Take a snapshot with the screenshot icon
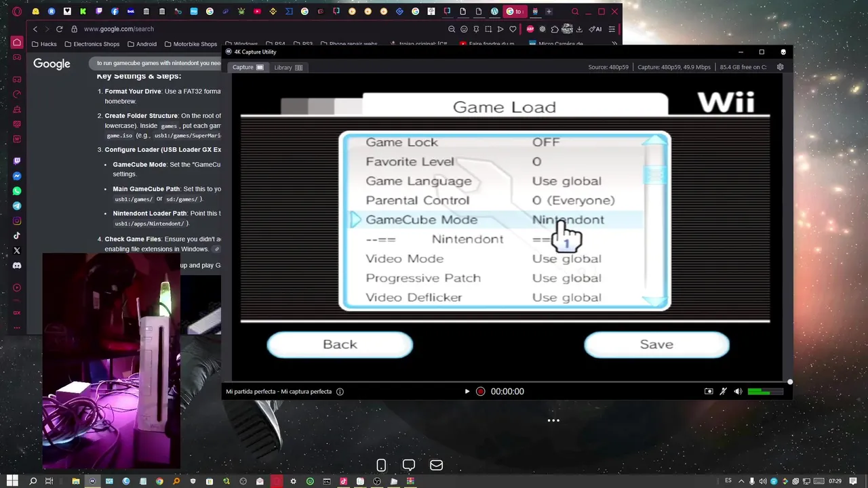 709,391
